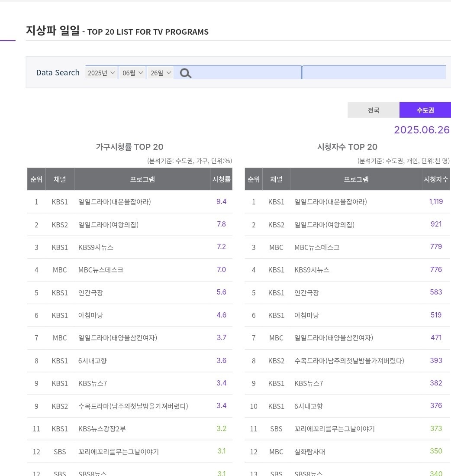Click 꼬리에꼬리를무는그날이야기 in 시청자수 table

tap(335, 429)
